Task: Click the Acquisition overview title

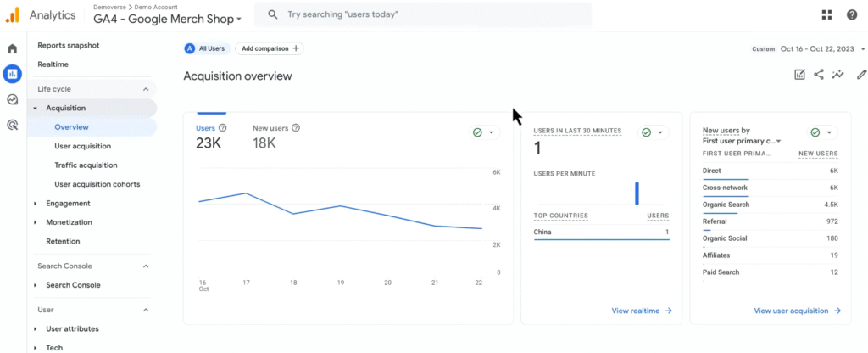Action: click(x=237, y=76)
